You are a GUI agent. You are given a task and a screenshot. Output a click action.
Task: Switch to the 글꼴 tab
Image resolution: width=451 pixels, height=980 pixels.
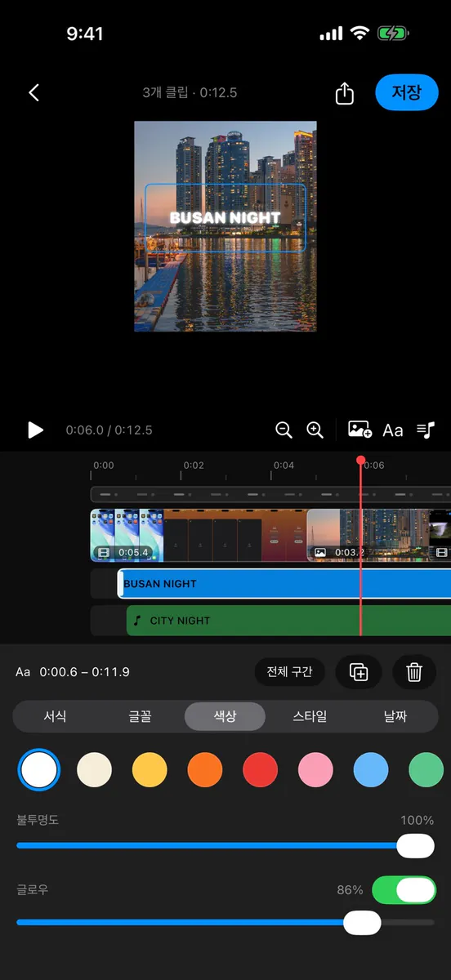pos(140,716)
